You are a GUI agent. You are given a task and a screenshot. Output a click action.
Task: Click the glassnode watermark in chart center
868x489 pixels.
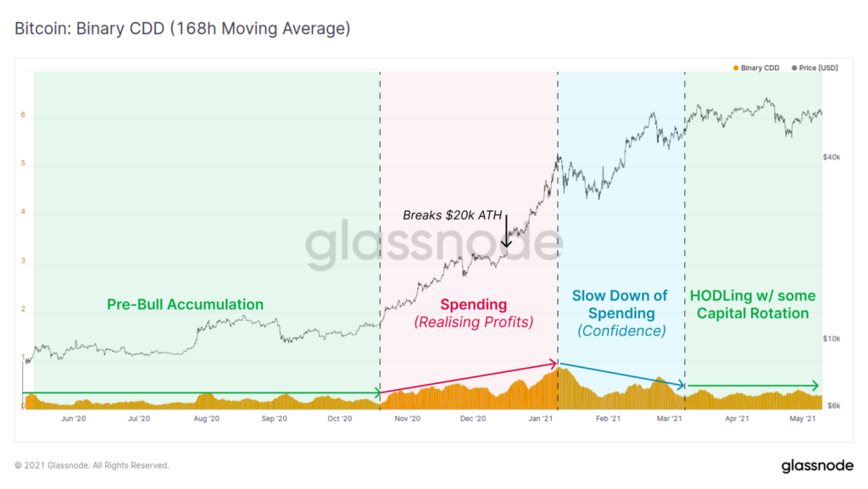tap(434, 242)
